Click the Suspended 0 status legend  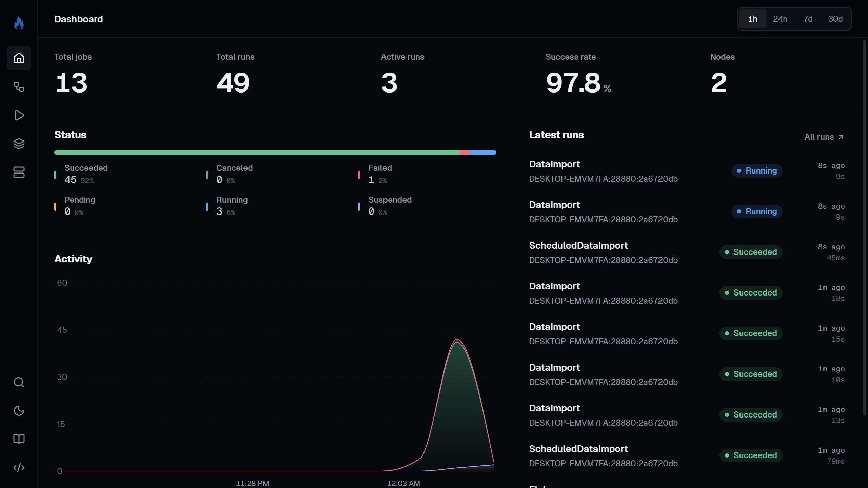pos(385,206)
